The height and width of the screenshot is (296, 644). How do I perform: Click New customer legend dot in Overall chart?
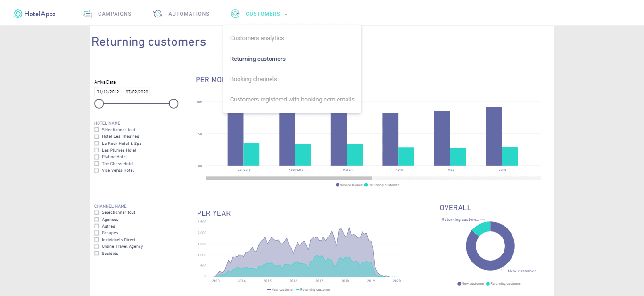pyautogui.click(x=459, y=284)
